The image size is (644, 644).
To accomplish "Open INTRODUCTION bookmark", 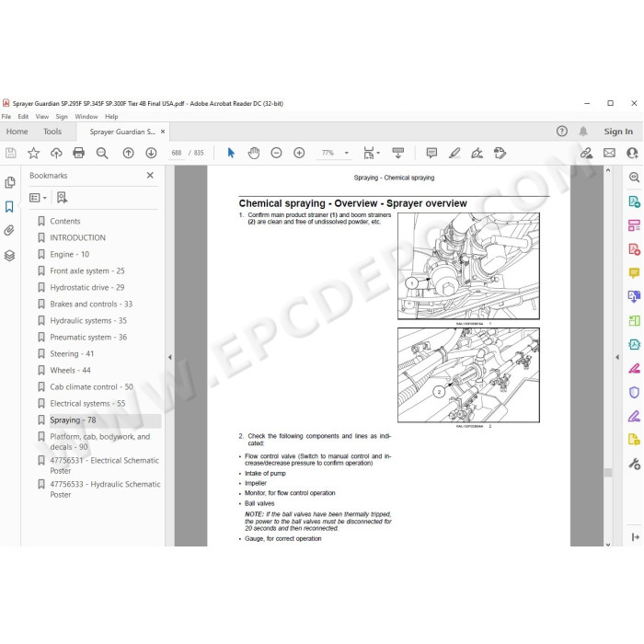I will [x=77, y=237].
